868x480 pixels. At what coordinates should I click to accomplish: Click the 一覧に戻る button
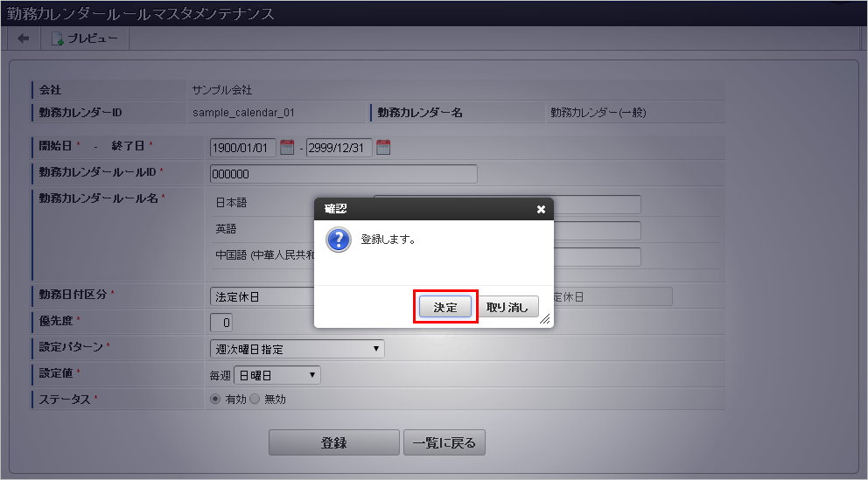pyautogui.click(x=444, y=442)
